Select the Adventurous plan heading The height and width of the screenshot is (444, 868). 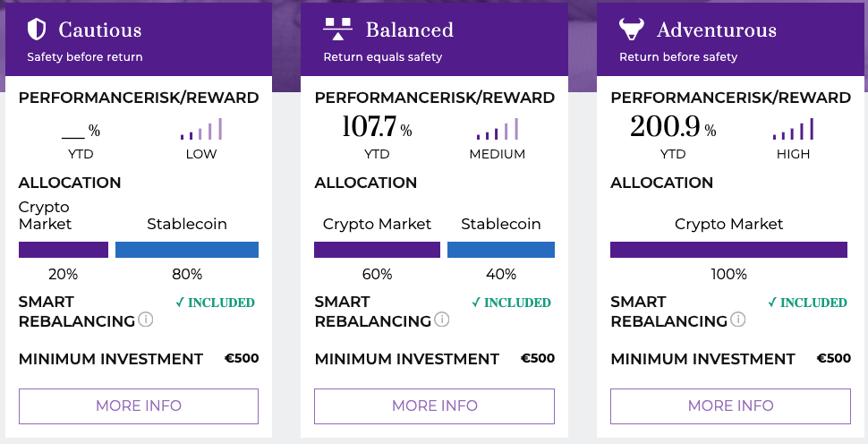(x=717, y=30)
